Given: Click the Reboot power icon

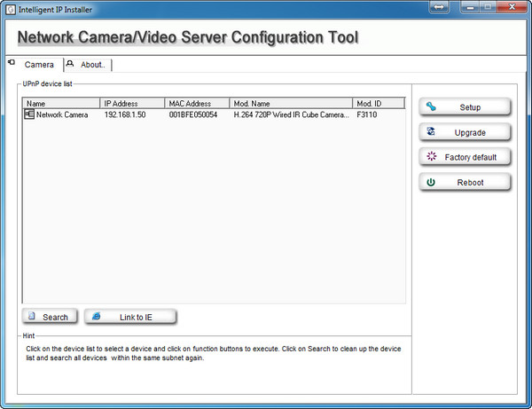Looking at the screenshot, I should (432, 182).
